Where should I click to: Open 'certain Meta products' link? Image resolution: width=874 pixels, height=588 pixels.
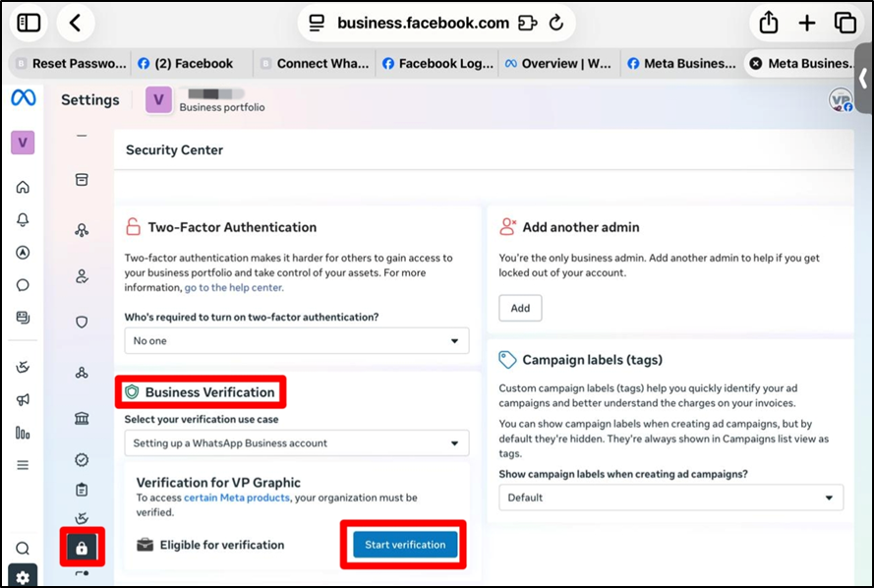pos(237,499)
